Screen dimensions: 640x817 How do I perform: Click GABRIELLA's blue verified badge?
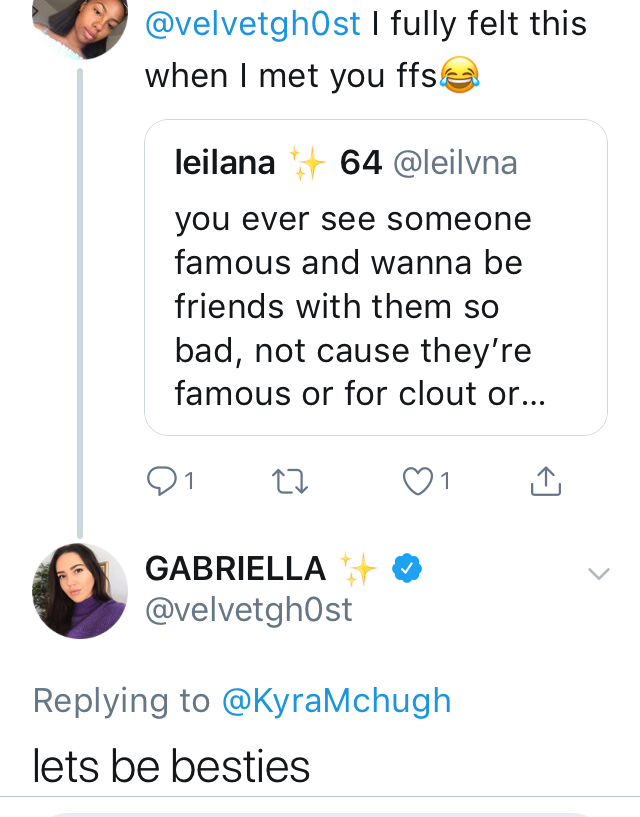coord(405,569)
